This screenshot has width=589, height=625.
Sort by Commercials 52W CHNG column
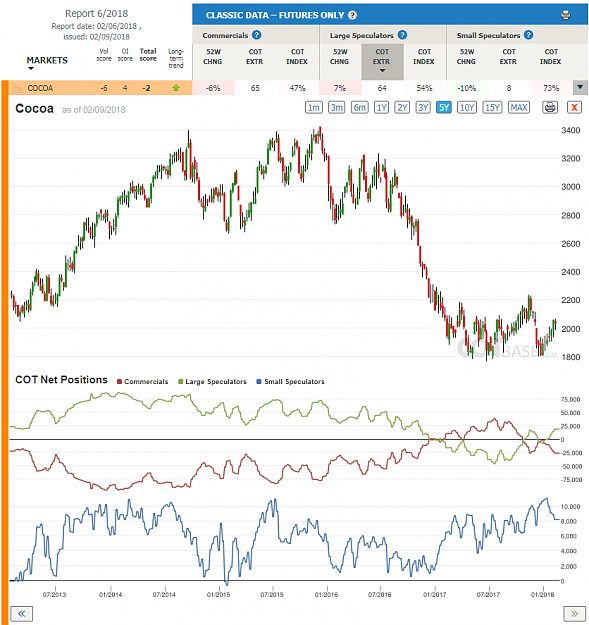tap(213, 57)
